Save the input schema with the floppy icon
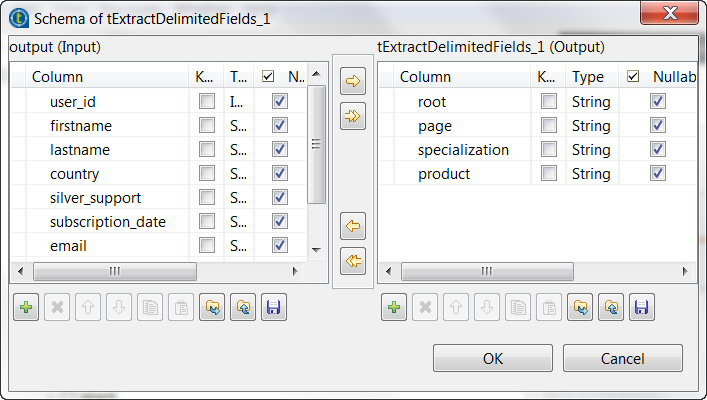 pos(274,308)
